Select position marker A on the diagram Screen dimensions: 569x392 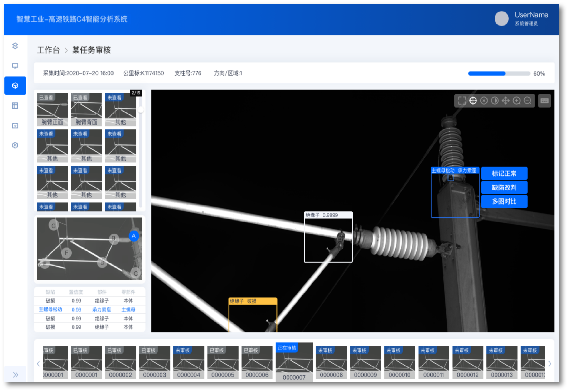tap(134, 236)
